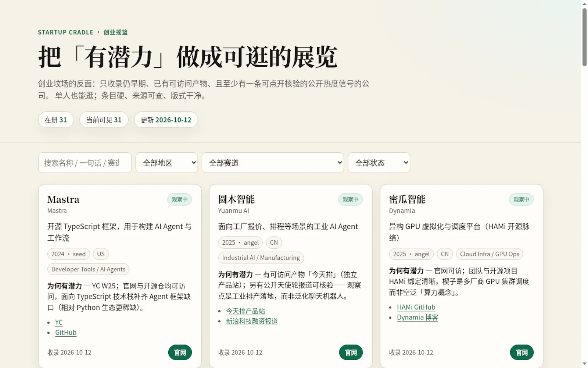The width and height of the screenshot is (588, 368).
Task: Open the 全部赛道 track dropdown
Action: click(273, 163)
